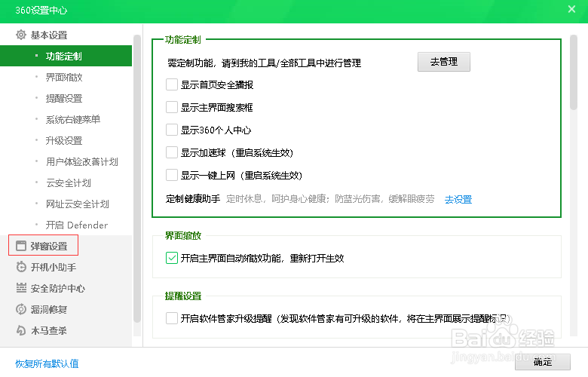This screenshot has height=377, width=588.
Task: Click the main settings panel scrollbar
Action: point(573,72)
